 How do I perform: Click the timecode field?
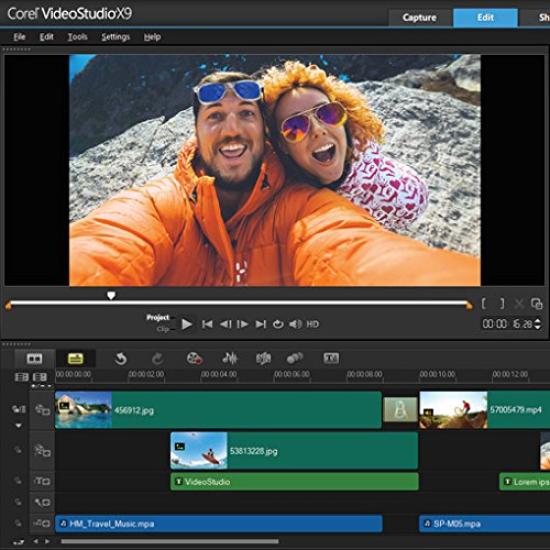(507, 324)
